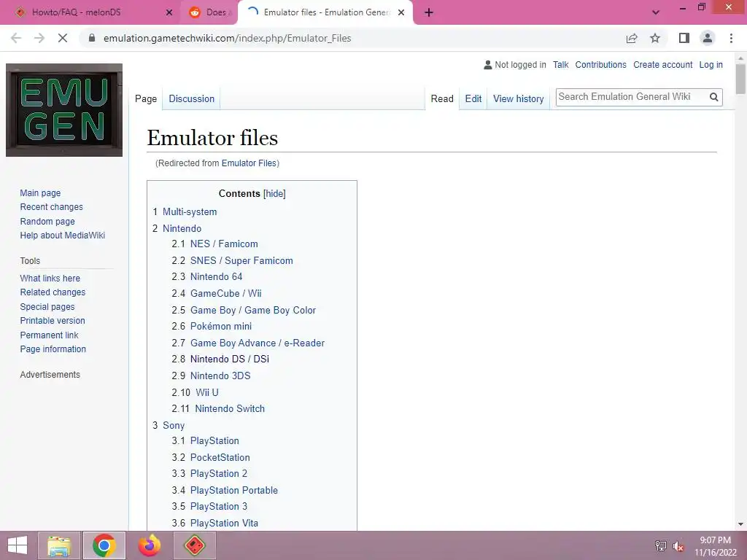Open What links here

(50, 278)
